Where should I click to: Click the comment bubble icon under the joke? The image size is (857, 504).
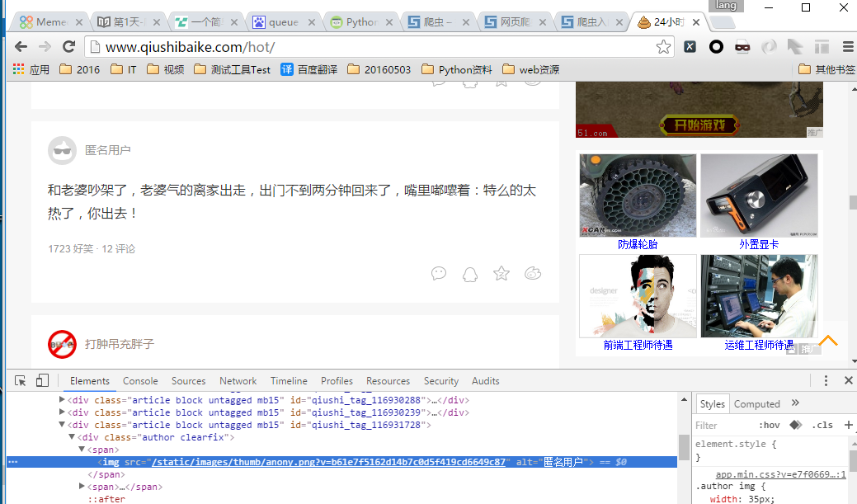tap(439, 274)
